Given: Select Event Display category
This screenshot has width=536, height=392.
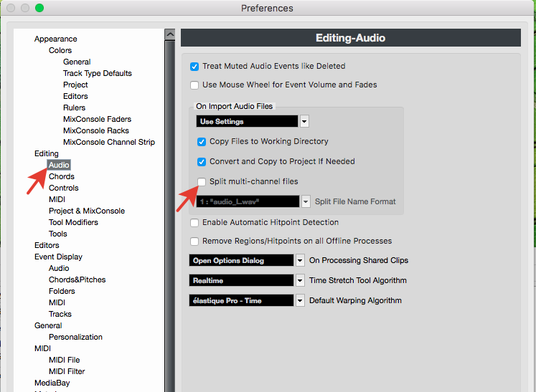Looking at the screenshot, I should tap(58, 257).
